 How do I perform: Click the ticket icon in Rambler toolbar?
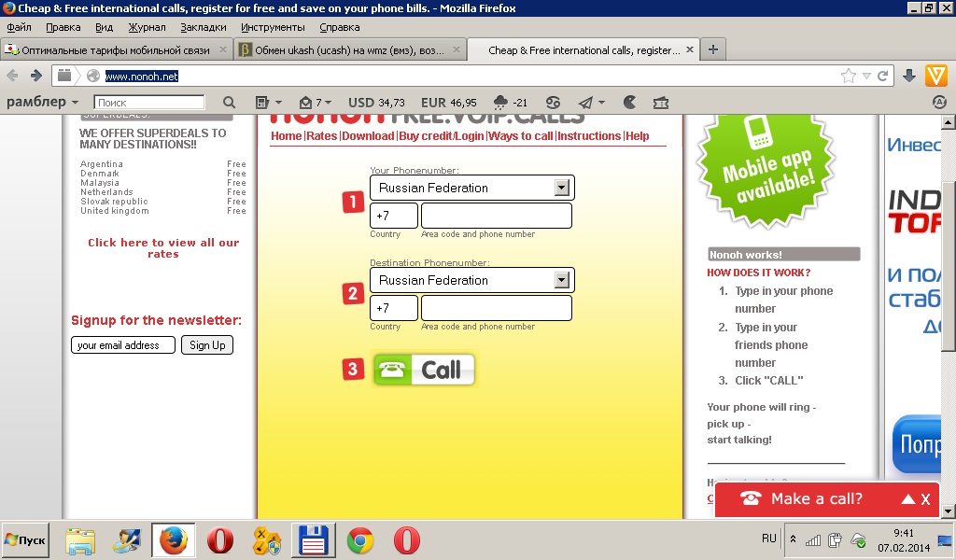[661, 103]
